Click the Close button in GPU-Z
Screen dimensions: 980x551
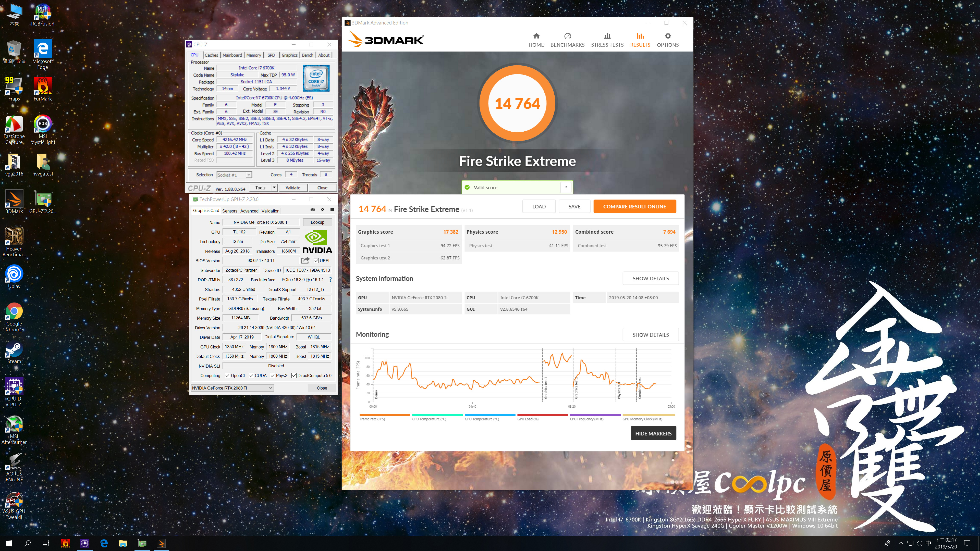[x=322, y=388]
